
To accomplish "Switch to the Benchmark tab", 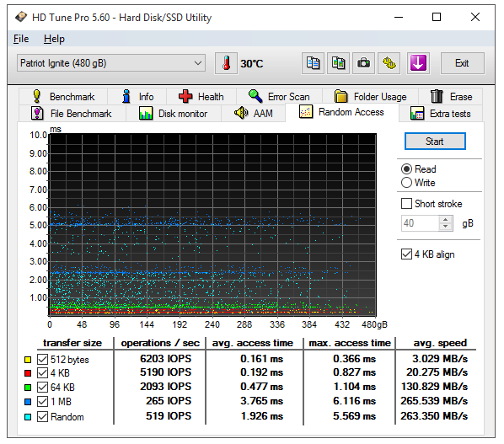I will tap(63, 96).
